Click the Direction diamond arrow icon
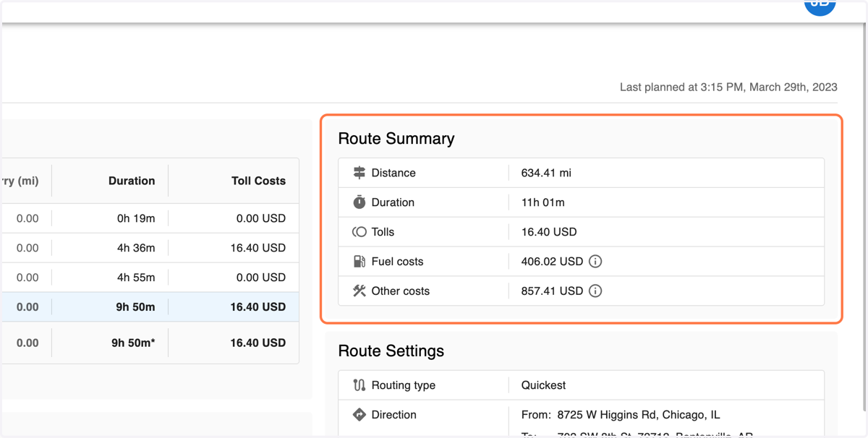Screen dimensions: 868x438 (359, 415)
